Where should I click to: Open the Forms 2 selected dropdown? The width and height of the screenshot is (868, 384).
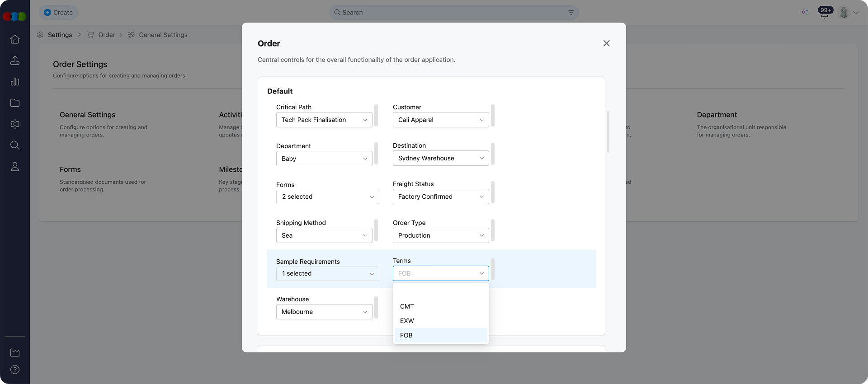327,197
